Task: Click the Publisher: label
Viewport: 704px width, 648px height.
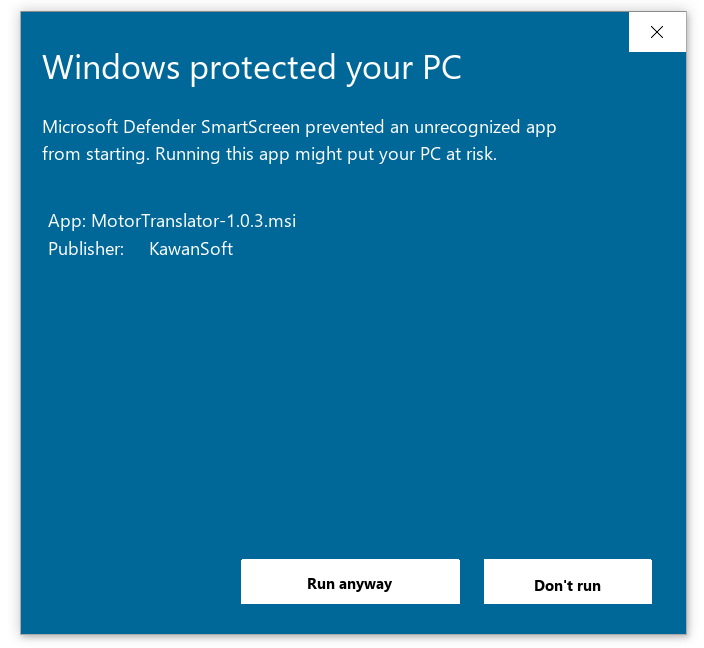Action: 86,249
